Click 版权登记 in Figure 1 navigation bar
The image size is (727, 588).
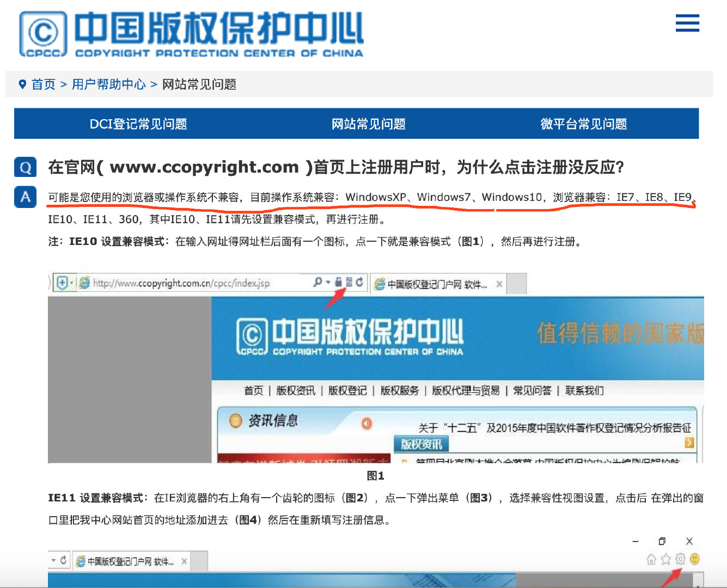click(x=347, y=390)
